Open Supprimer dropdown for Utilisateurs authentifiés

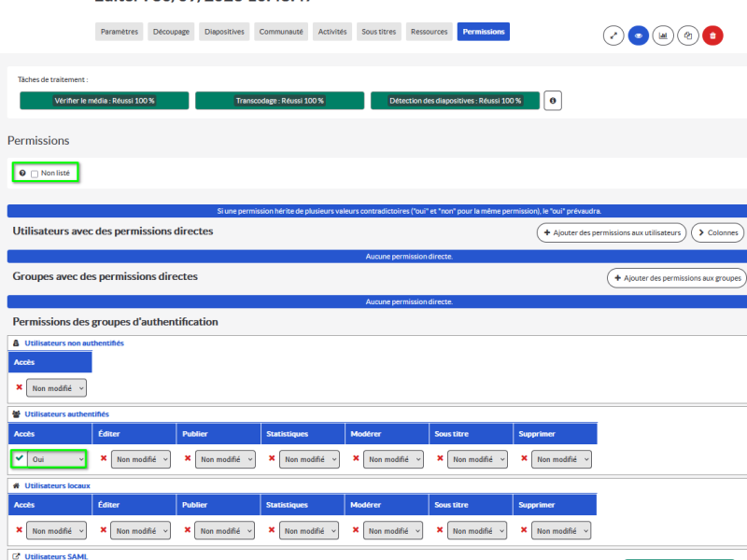coord(561,459)
